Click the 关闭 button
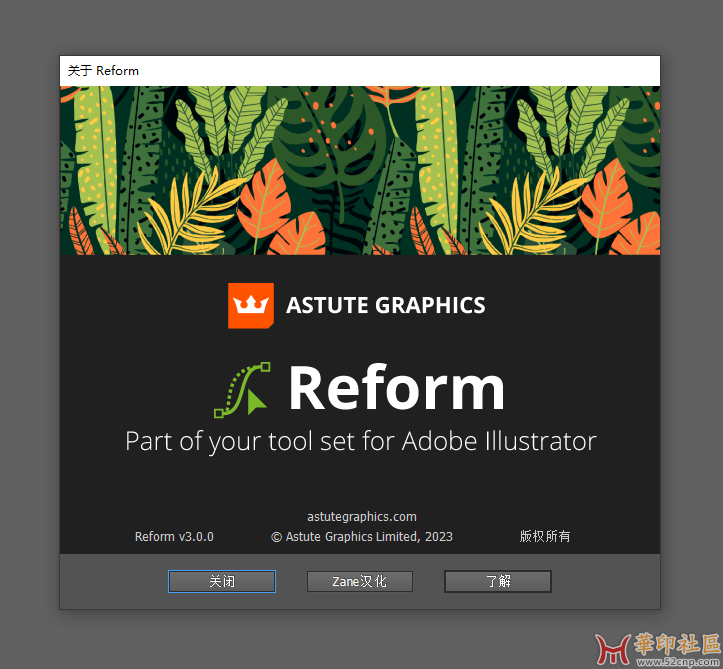 click(222, 581)
